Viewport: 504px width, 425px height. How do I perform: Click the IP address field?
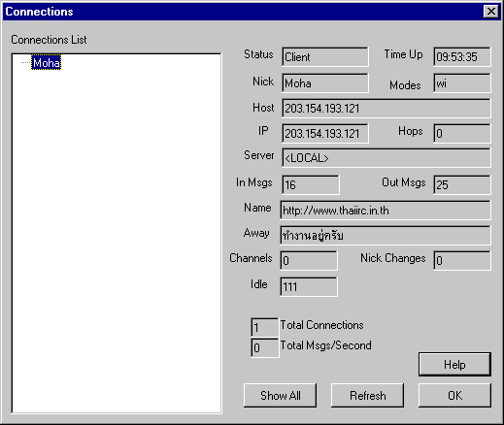click(325, 133)
